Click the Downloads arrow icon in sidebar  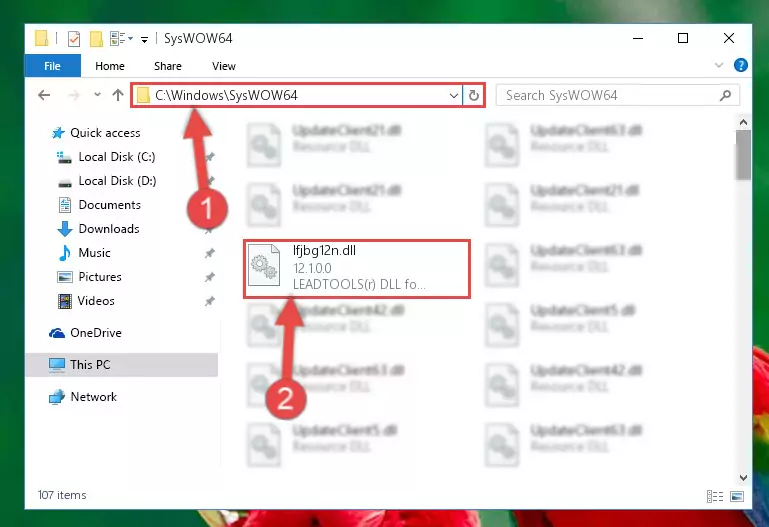(x=65, y=229)
